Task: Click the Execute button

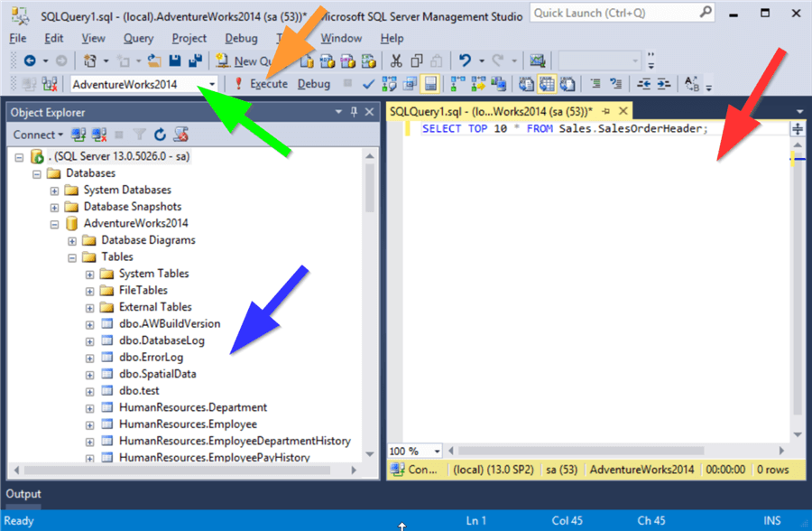Action: click(x=262, y=84)
